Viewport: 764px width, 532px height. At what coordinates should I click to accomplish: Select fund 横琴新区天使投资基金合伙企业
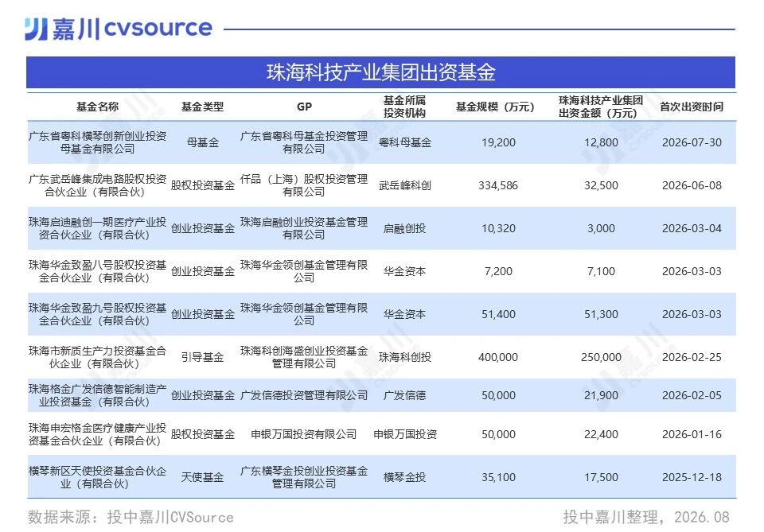(x=97, y=477)
